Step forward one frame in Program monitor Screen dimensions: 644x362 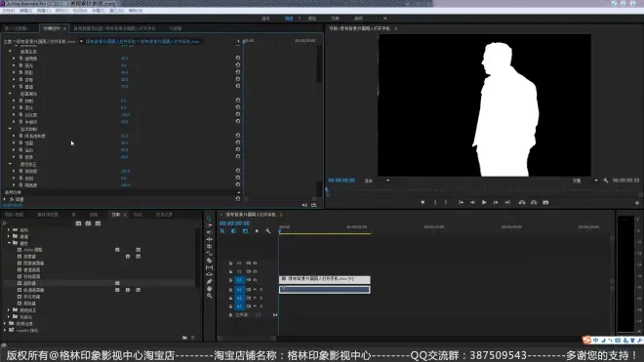pyautogui.click(x=496, y=202)
